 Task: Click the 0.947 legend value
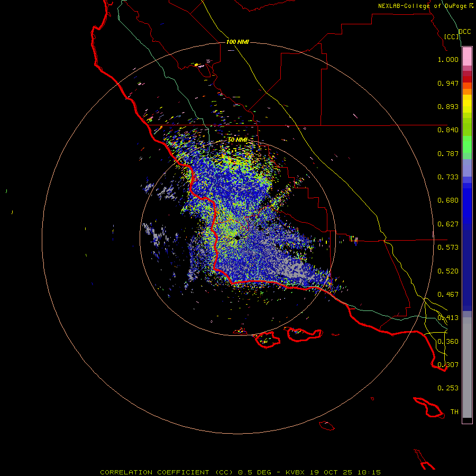(x=448, y=83)
